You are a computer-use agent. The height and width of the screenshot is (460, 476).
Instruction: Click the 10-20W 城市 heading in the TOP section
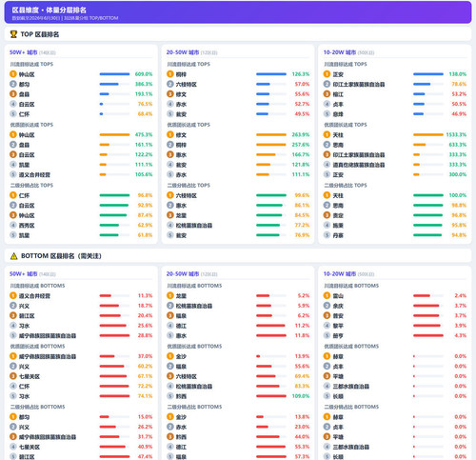(340, 52)
